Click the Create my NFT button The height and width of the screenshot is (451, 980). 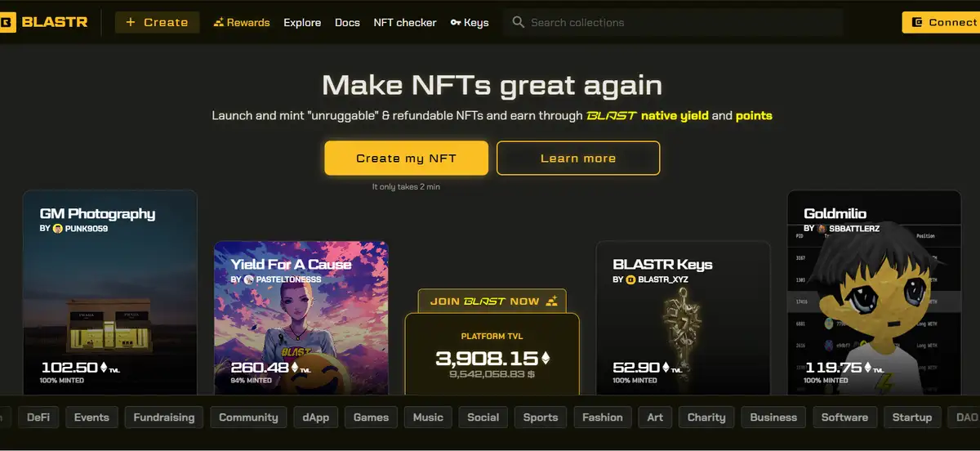tap(406, 158)
